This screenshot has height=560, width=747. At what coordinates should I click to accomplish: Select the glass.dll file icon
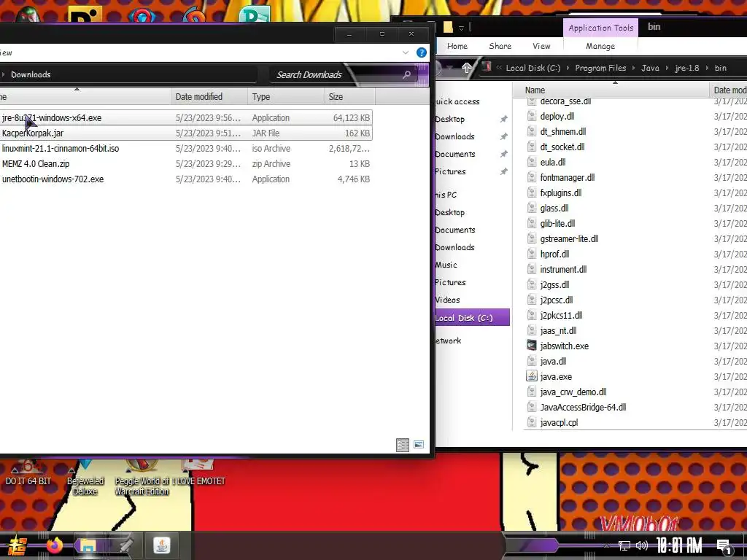(532, 208)
